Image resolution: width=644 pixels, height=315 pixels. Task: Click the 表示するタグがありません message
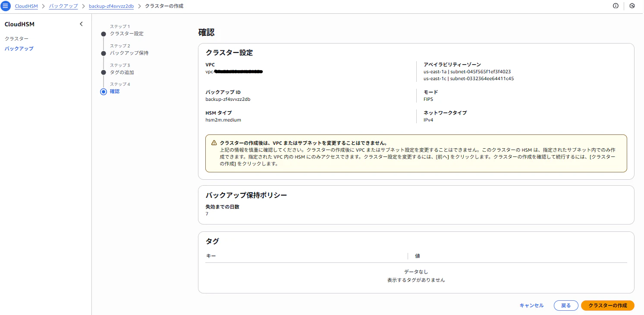click(416, 280)
